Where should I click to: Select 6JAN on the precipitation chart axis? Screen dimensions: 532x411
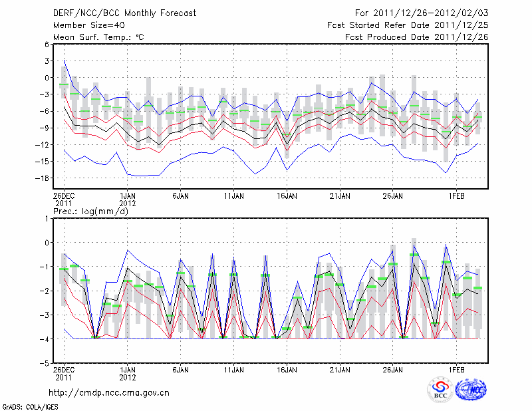coord(180,368)
